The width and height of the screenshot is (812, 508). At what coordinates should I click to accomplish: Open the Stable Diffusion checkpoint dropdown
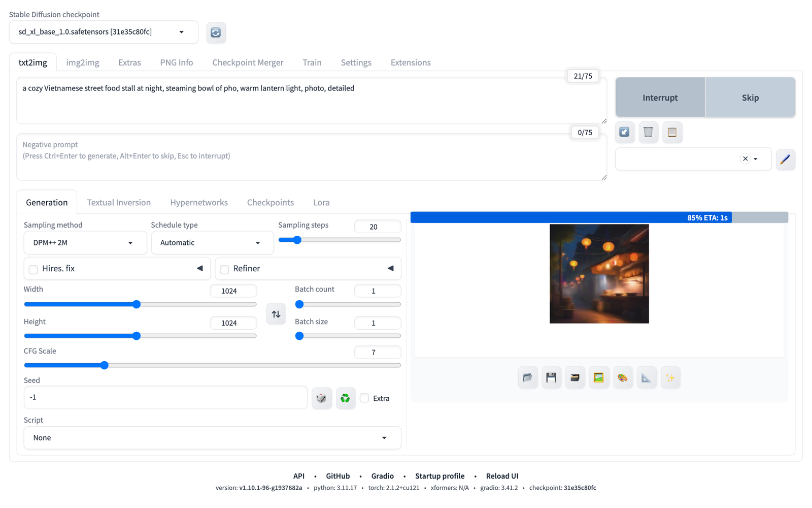pyautogui.click(x=104, y=32)
